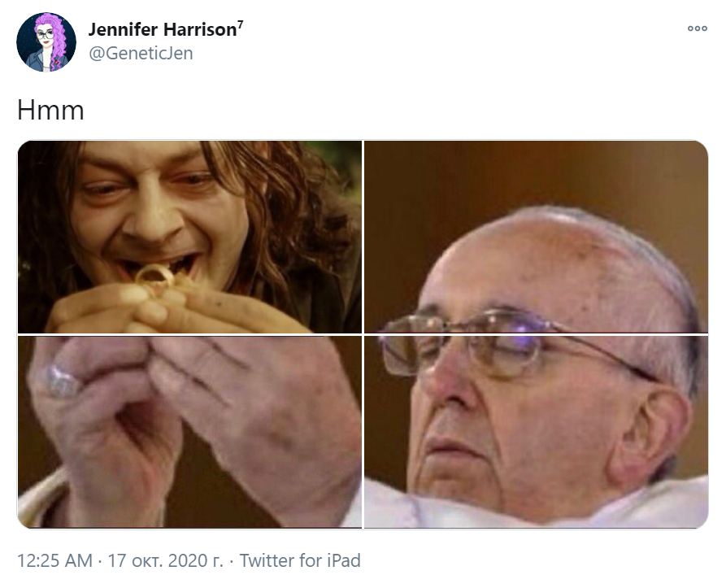726x588 pixels.
Task: Open the Jennifer Harrison display name
Action: coord(162,29)
